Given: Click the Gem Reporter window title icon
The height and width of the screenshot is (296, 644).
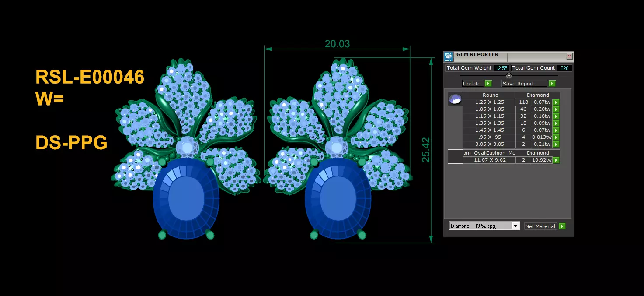Looking at the screenshot, I should pos(449,56).
